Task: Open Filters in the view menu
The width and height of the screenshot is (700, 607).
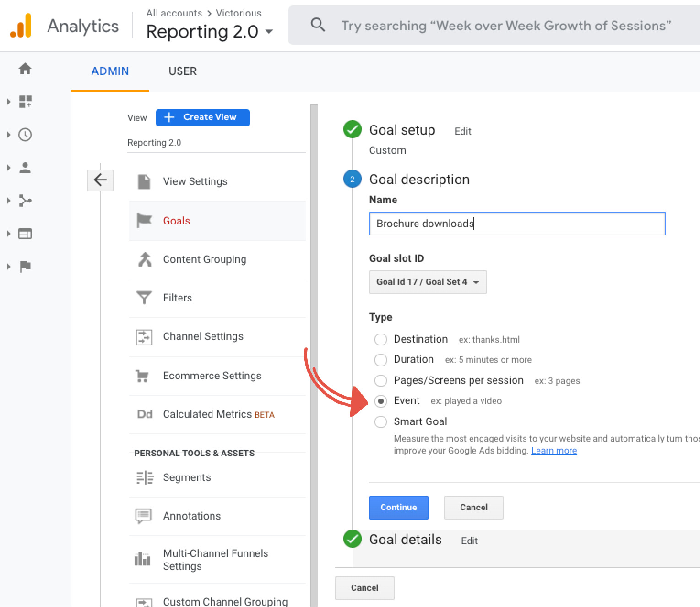Action: click(x=177, y=298)
